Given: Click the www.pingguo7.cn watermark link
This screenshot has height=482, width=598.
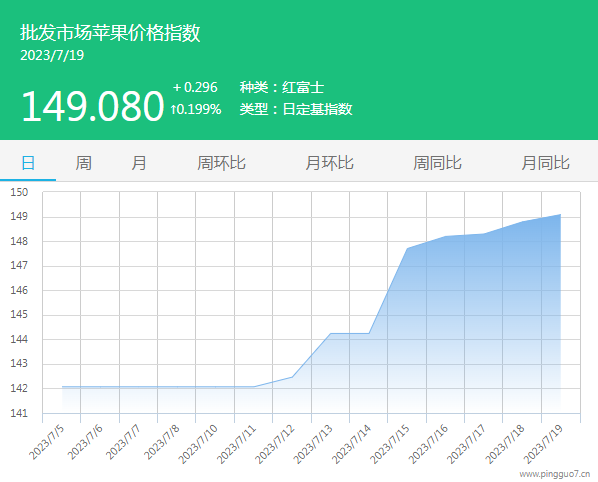Looking at the screenshot, I should [555, 474].
